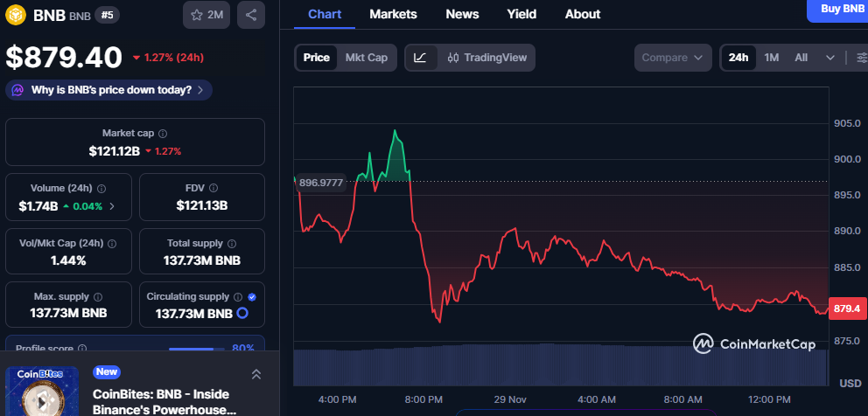Click the line chart view icon
This screenshot has height=416, width=868.
click(420, 58)
